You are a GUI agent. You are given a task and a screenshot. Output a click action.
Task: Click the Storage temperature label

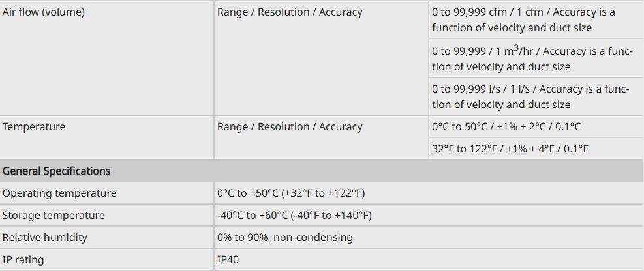pos(54,216)
